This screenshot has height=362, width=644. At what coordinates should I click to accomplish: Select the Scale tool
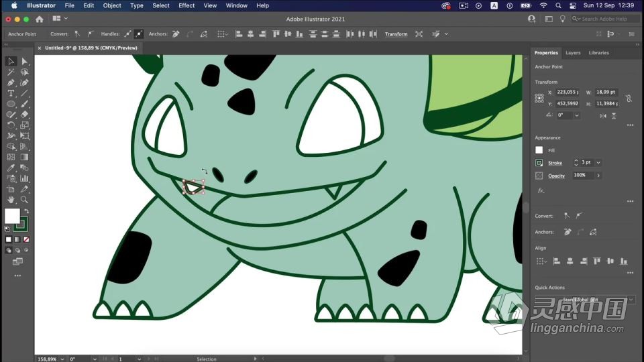24,125
